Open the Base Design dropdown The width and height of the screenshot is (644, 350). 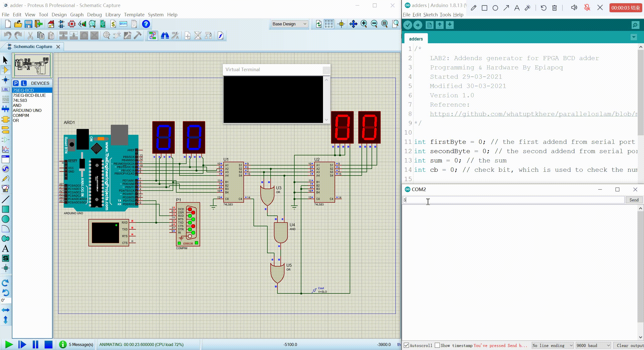click(x=290, y=24)
